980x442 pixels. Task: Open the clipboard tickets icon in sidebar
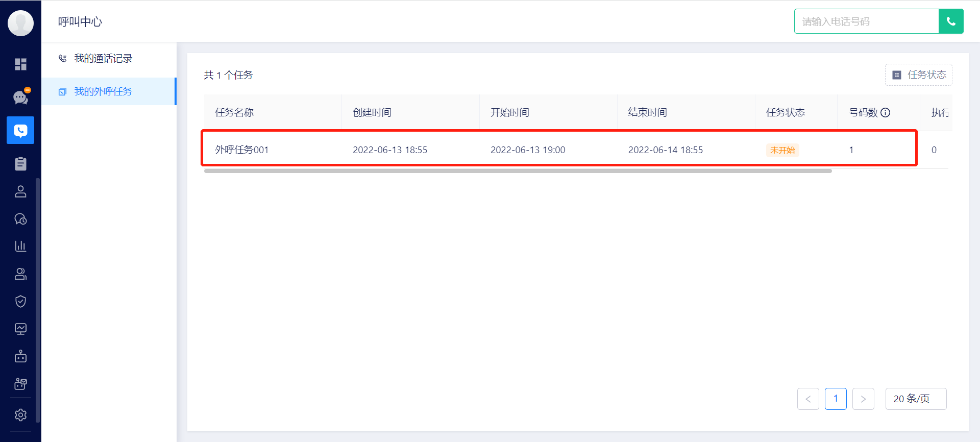click(20, 164)
